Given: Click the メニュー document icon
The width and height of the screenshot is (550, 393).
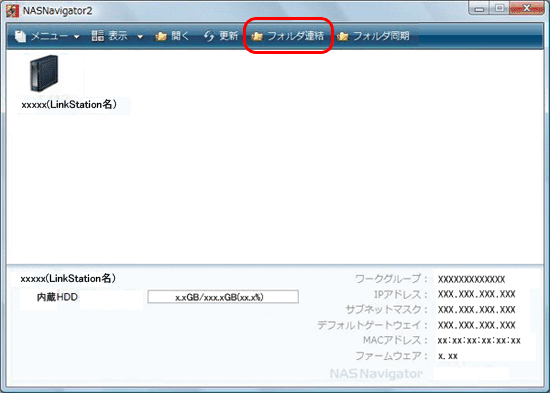Looking at the screenshot, I should pos(20,36).
